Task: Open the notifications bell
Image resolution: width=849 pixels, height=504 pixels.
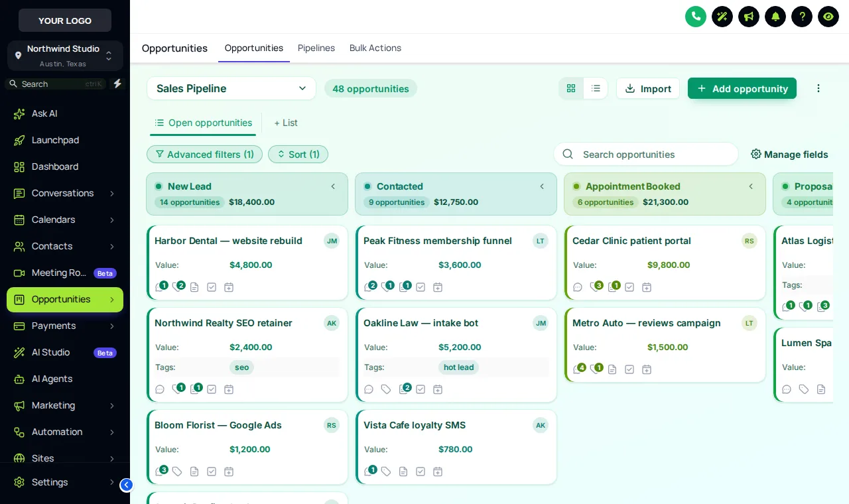Action: tap(775, 17)
